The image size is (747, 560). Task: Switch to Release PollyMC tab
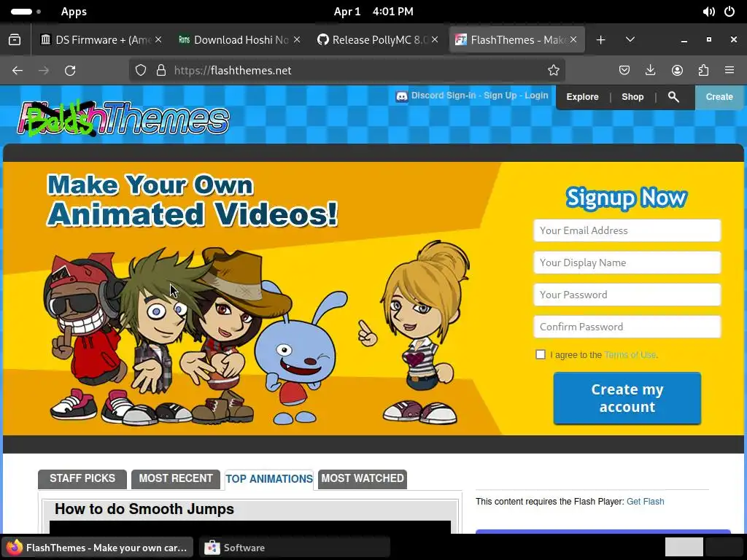click(376, 40)
